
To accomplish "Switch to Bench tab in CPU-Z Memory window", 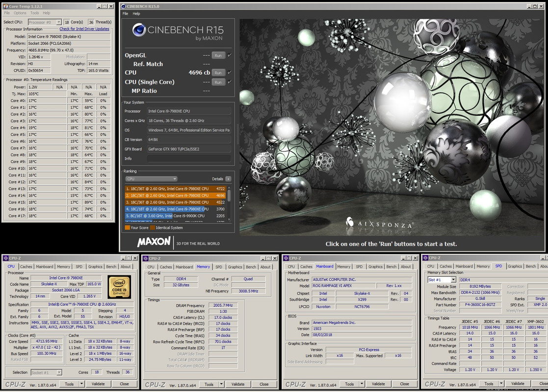I will point(251,267).
